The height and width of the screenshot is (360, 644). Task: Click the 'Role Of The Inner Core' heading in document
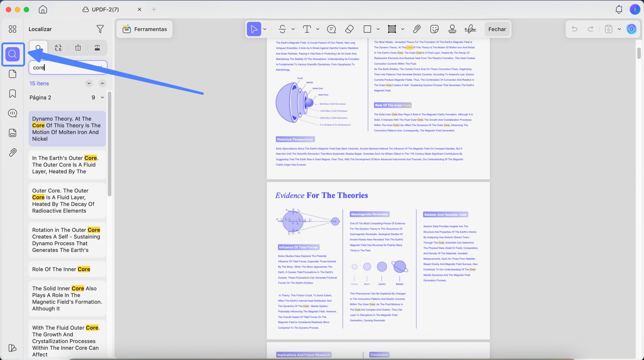[393, 105]
